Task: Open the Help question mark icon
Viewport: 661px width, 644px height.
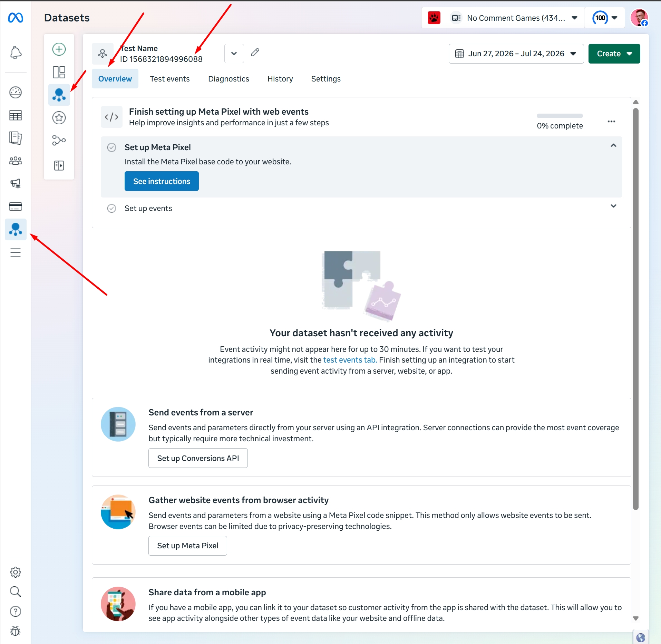Action: click(x=16, y=612)
